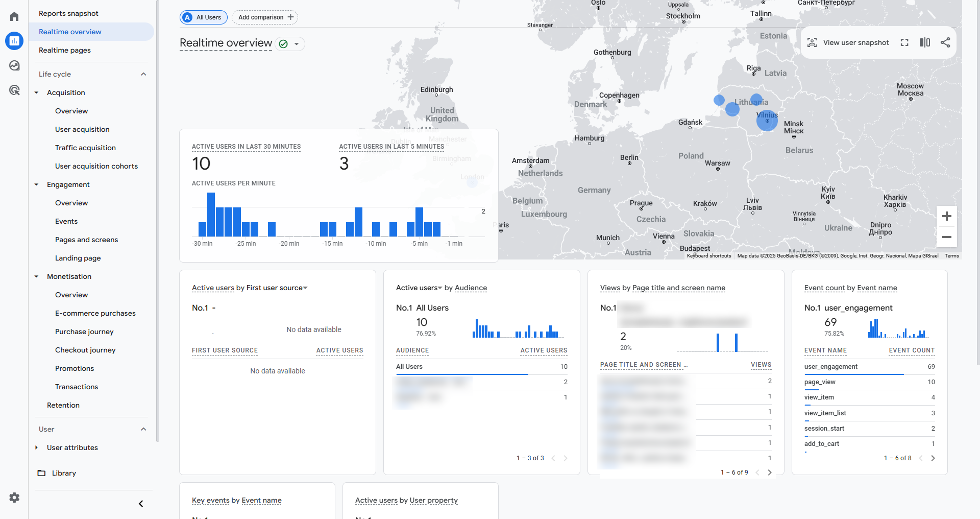Open the realtime status dropdown arrow

297,44
